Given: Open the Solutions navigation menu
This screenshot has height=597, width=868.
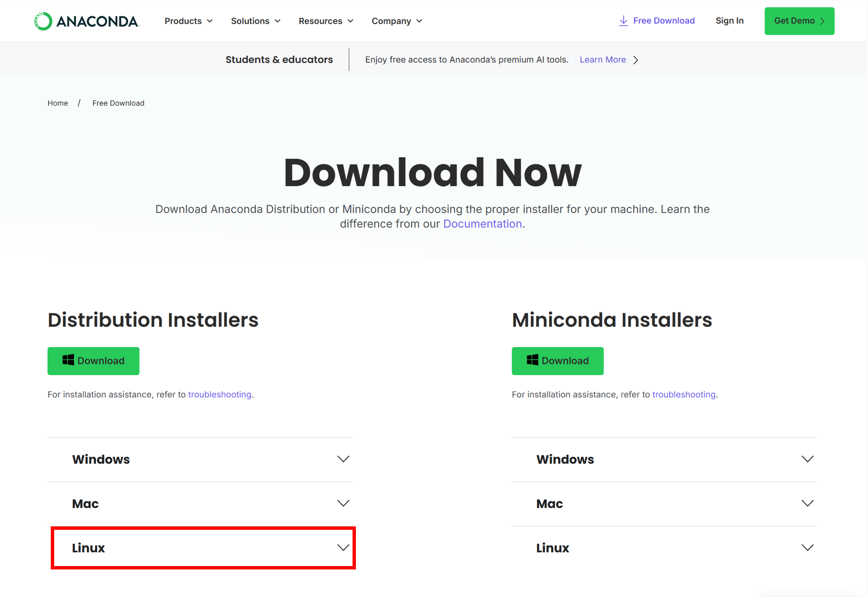Looking at the screenshot, I should click(255, 21).
